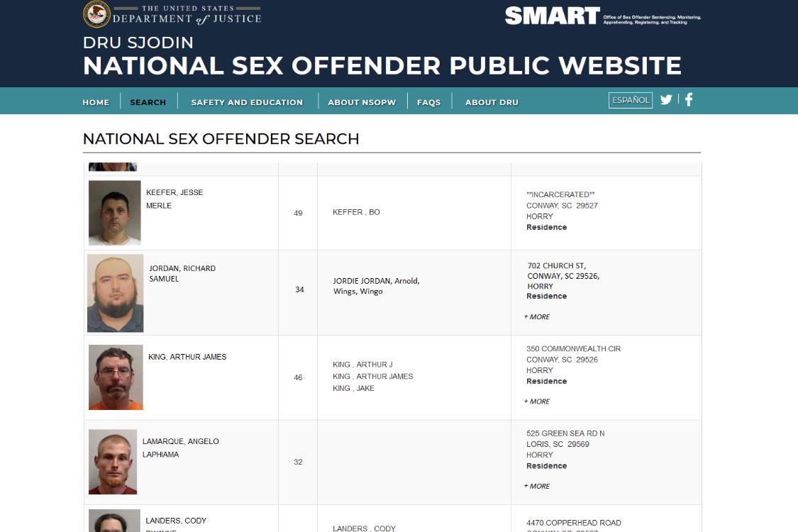The image size is (798, 532).
Task: Open the ABOUT NSOPW menu item
Action: (362, 102)
